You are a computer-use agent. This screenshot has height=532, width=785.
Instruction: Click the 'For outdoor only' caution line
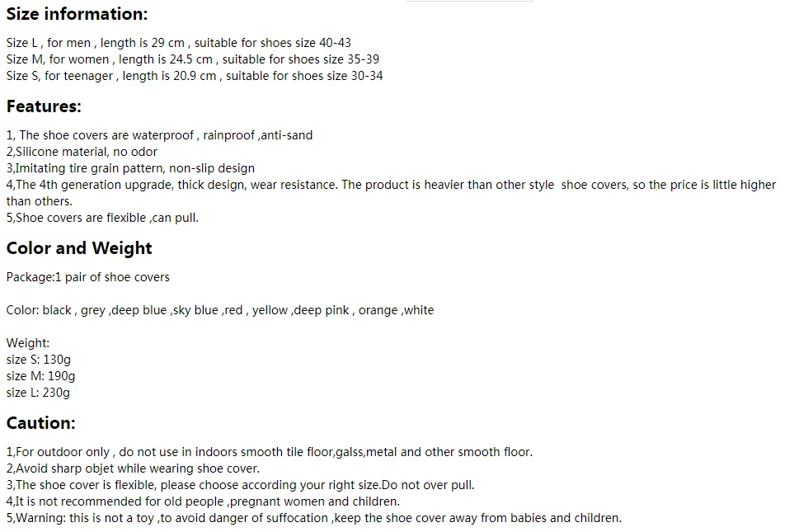pos(270,452)
